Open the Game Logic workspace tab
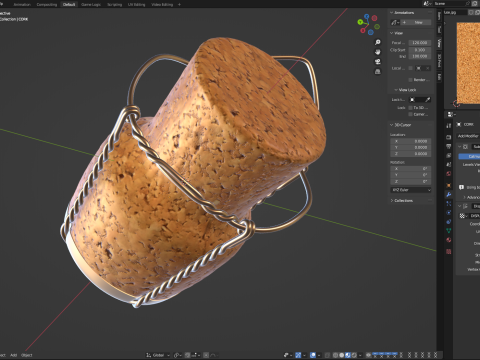Screen dimensions: 480x360 click(x=91, y=4)
